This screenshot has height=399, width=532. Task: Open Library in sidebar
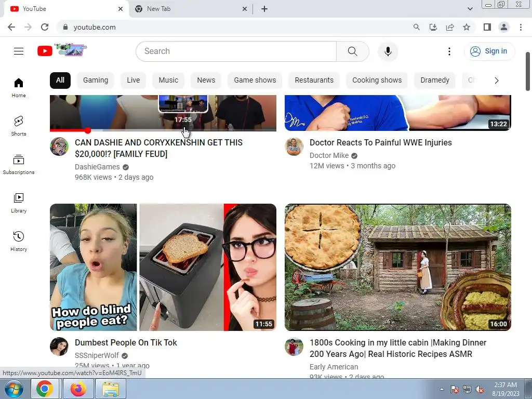pos(19,203)
